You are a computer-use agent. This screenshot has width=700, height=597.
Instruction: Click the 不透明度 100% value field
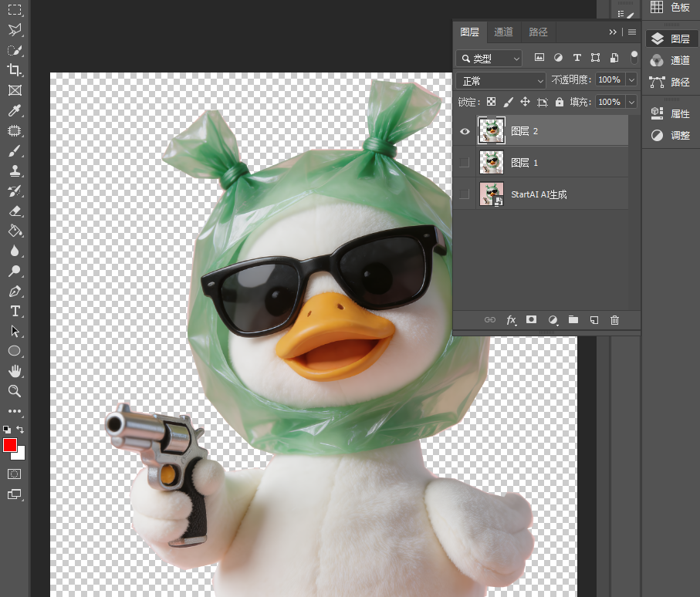pyautogui.click(x=610, y=80)
